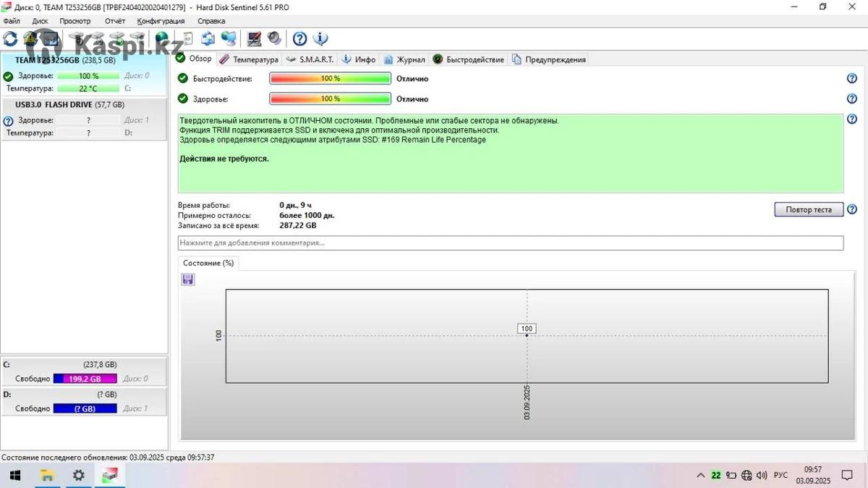Image resolution: width=868 pixels, height=488 pixels.
Task: Open the Отчёт menu
Action: point(115,21)
